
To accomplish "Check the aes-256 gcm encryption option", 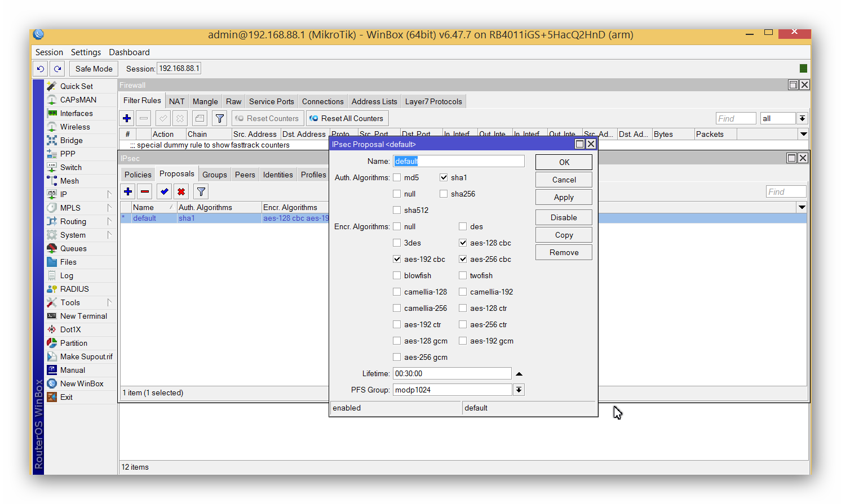I will pos(397,357).
